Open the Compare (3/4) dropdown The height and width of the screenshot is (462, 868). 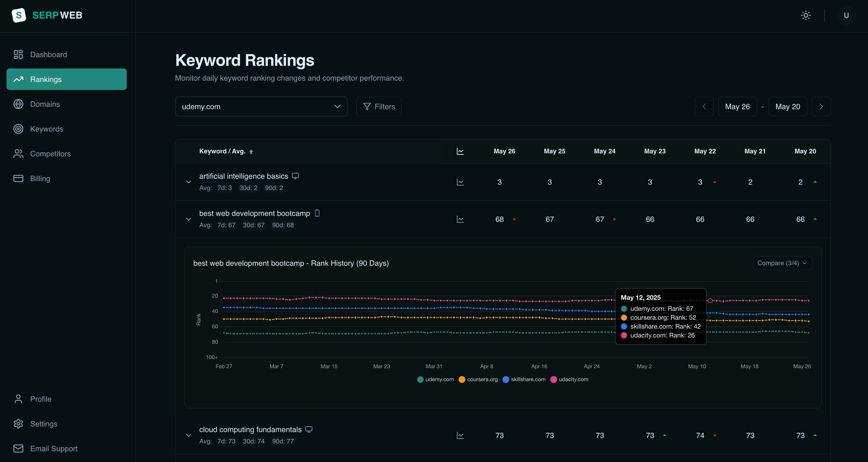pyautogui.click(x=782, y=263)
